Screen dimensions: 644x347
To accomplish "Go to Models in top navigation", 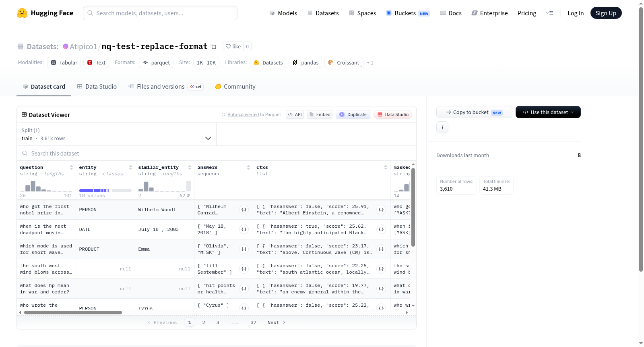I will click(x=283, y=13).
